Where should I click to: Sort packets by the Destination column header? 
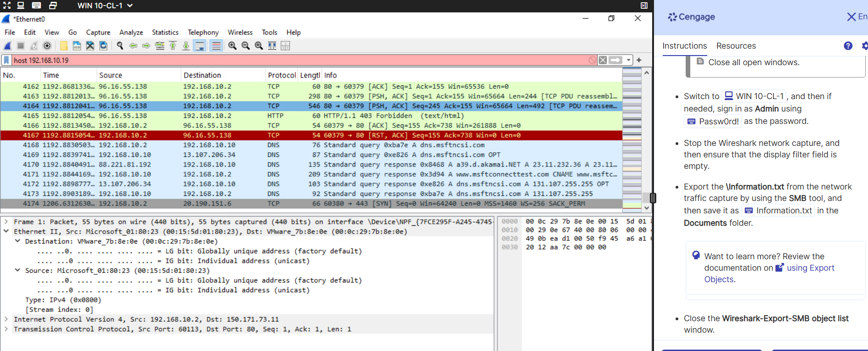[x=224, y=75]
